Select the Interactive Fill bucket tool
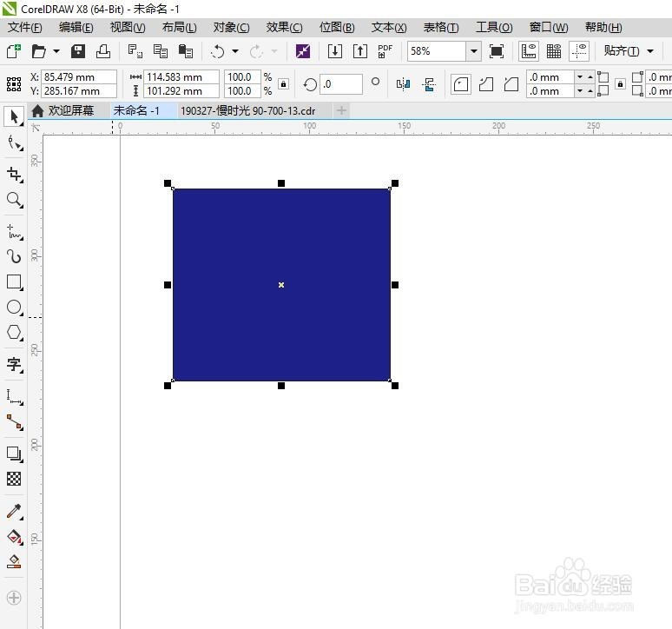 (x=15, y=536)
